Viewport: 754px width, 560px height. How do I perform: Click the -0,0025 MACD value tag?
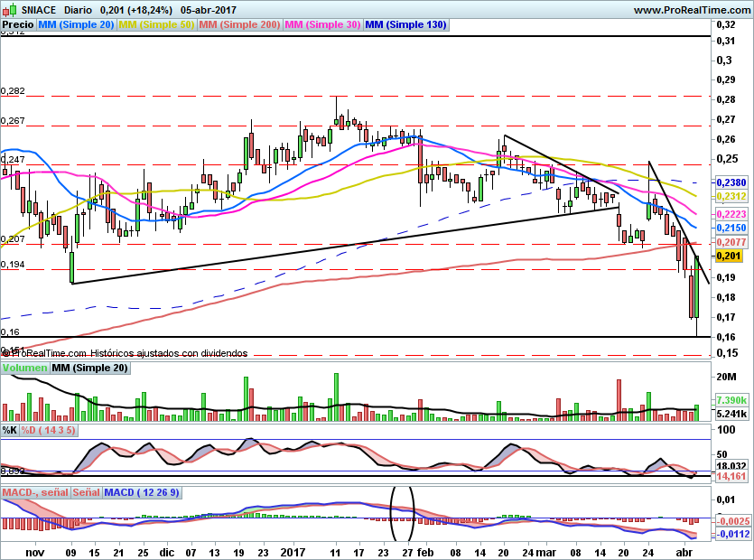click(733, 521)
